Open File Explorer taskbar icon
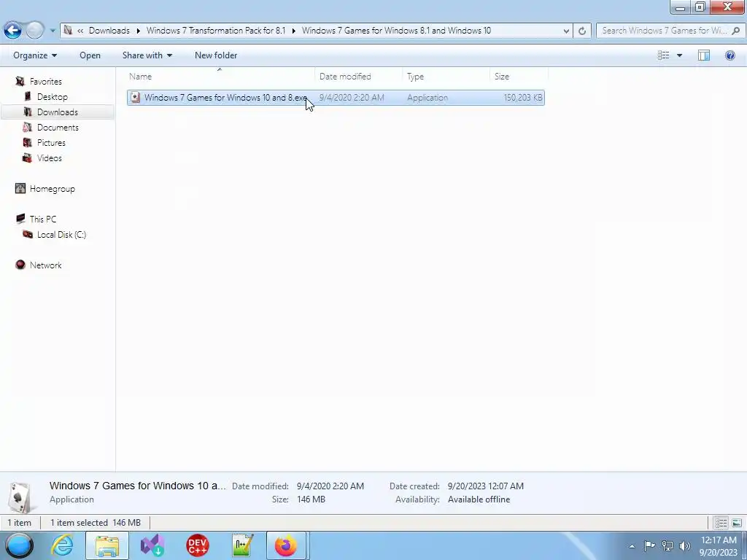Viewport: 747px width, 560px height. point(107,545)
